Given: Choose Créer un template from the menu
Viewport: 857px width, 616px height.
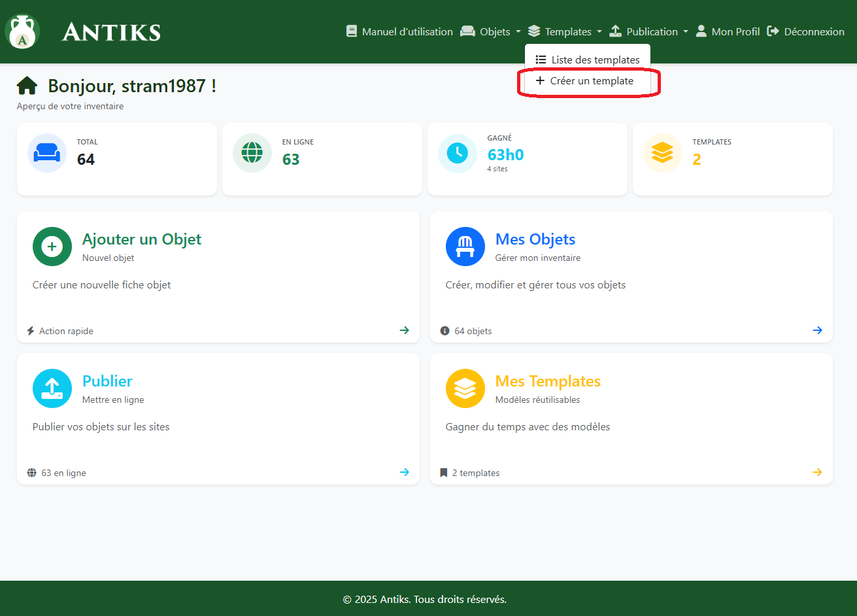Looking at the screenshot, I should pos(585,81).
